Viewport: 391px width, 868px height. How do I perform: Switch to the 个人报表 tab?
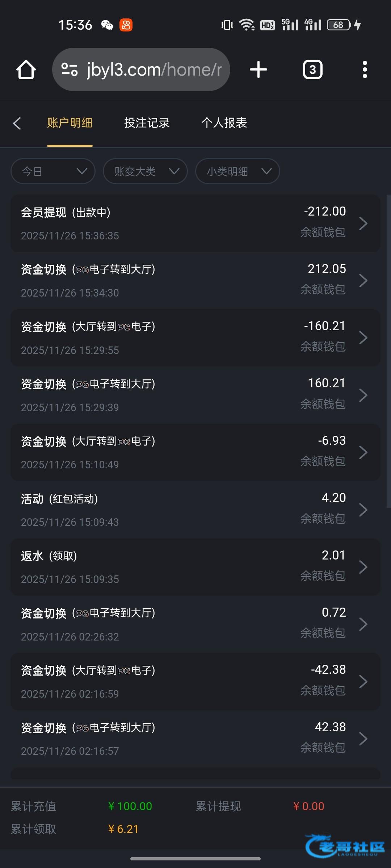click(x=224, y=123)
